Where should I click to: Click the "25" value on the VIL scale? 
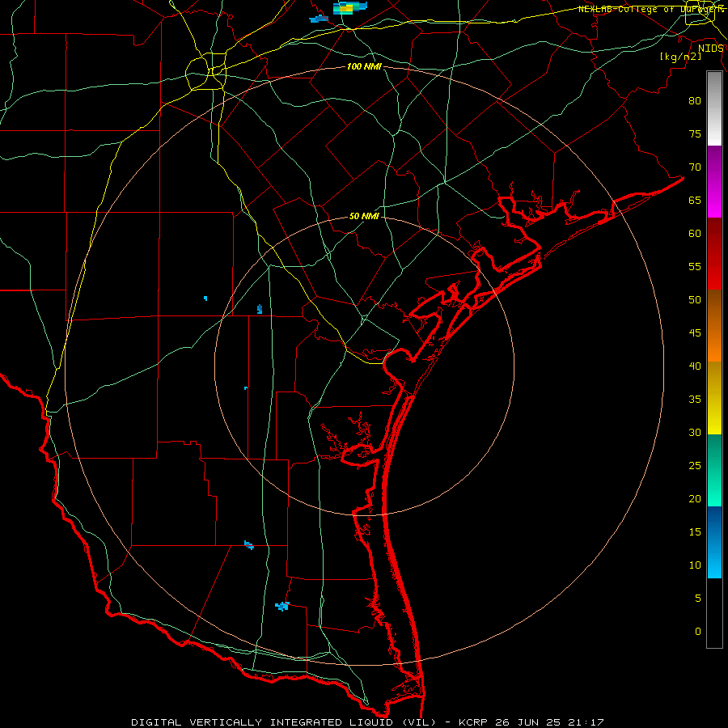pos(695,465)
